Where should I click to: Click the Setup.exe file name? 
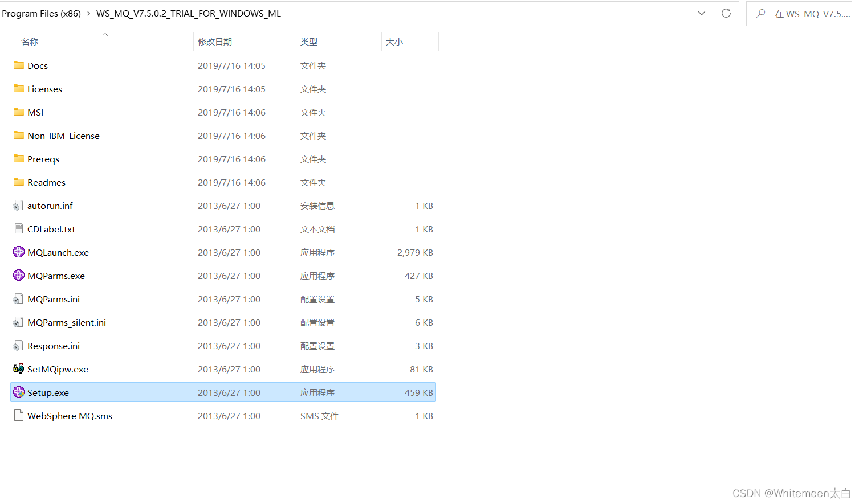coord(48,392)
